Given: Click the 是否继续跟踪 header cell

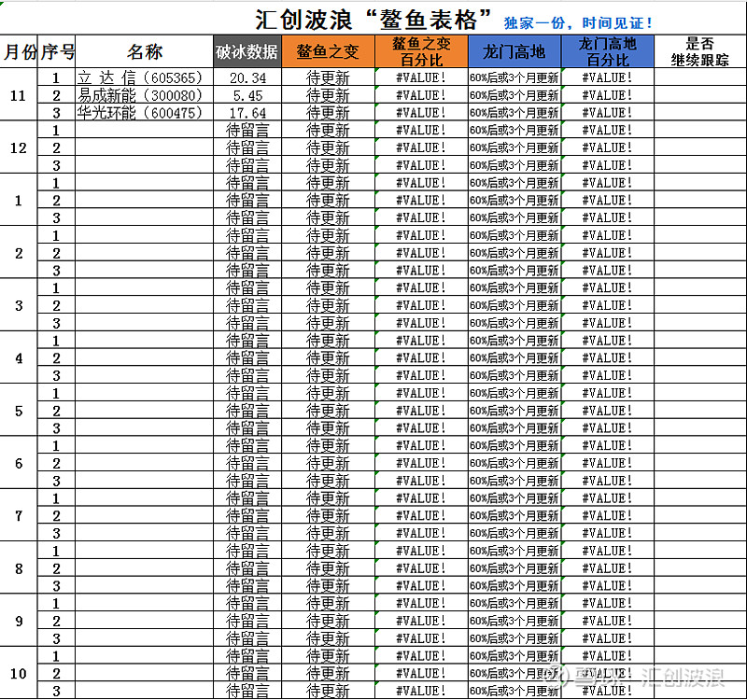Looking at the screenshot, I should click(x=700, y=51).
